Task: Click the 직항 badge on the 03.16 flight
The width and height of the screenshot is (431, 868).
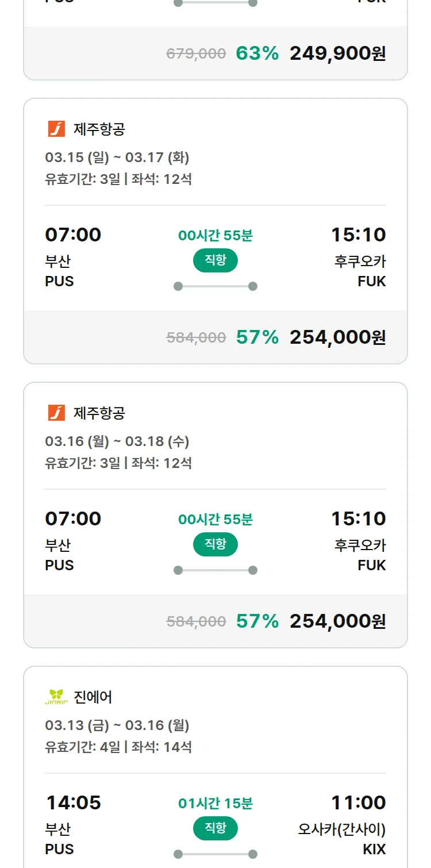Action: click(215, 544)
